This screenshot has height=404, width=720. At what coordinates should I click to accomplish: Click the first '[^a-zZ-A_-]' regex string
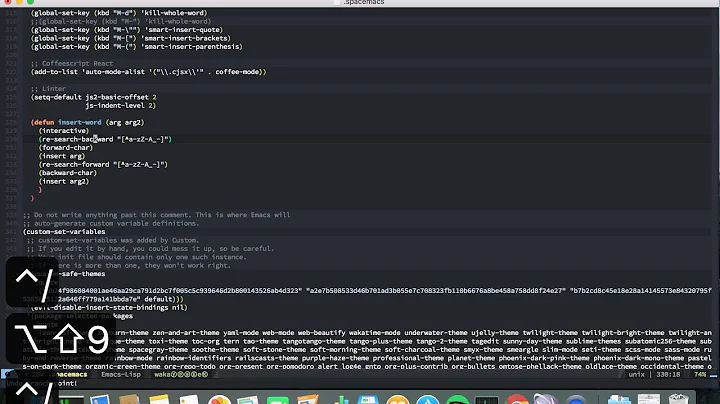pyautogui.click(x=144, y=139)
